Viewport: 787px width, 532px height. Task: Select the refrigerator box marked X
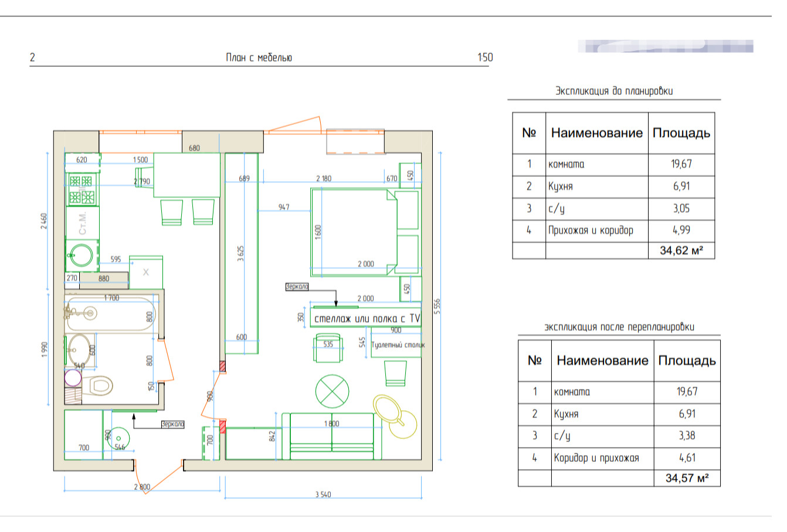[146, 272]
